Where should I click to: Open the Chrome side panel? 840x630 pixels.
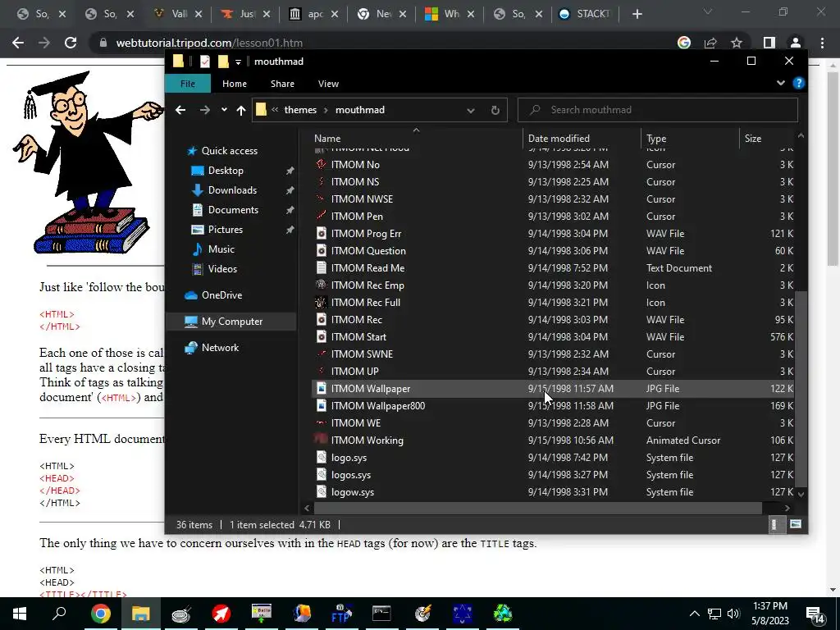769,43
